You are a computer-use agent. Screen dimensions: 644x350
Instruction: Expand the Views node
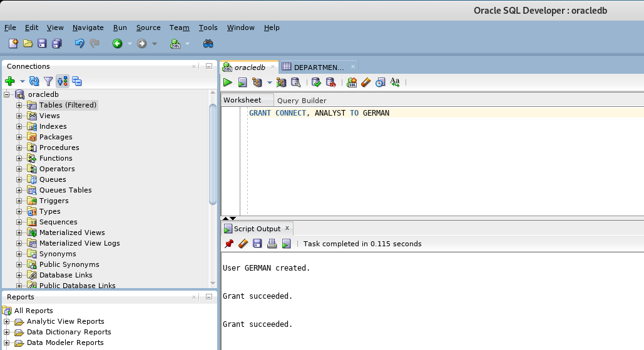click(x=19, y=116)
